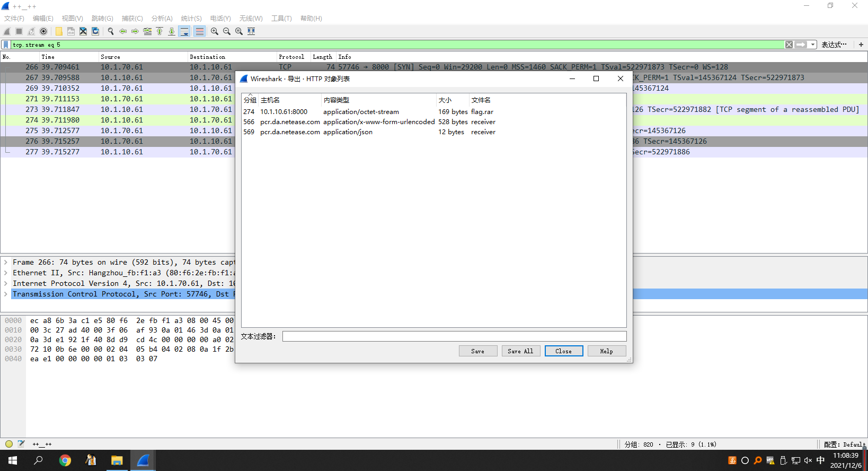Open the 统计(S) menu
Image resolution: width=868 pixels, height=471 pixels.
pyautogui.click(x=191, y=18)
